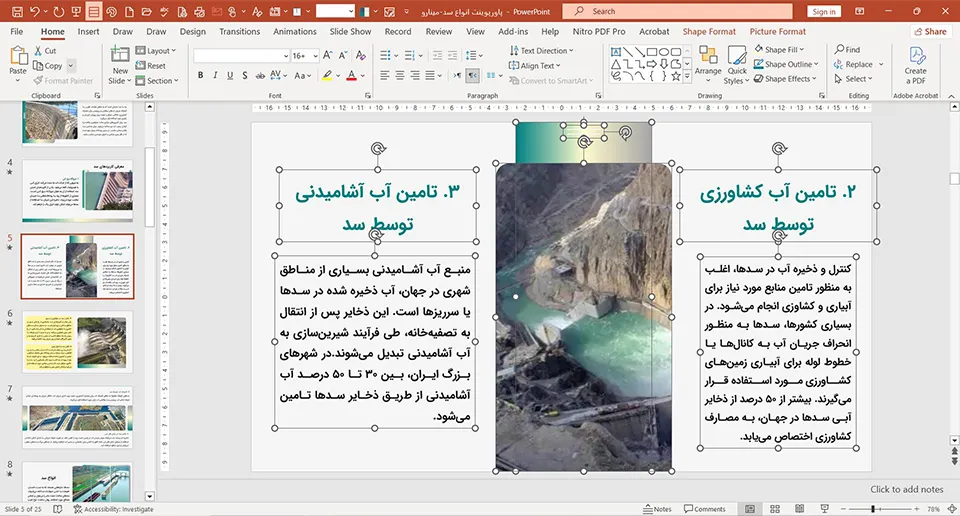Save the presentation from quick access toolbar
The image size is (960, 516).
tap(17, 12)
